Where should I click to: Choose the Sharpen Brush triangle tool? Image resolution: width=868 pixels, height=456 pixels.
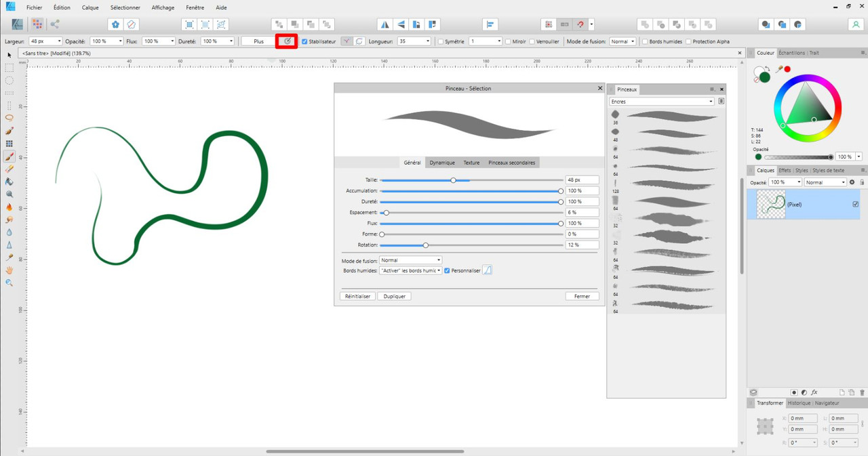[9, 245]
